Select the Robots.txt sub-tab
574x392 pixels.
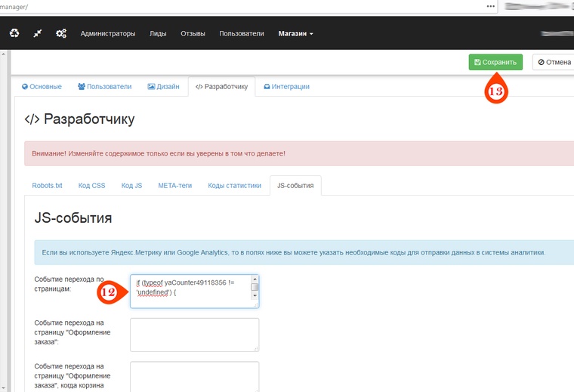point(48,185)
